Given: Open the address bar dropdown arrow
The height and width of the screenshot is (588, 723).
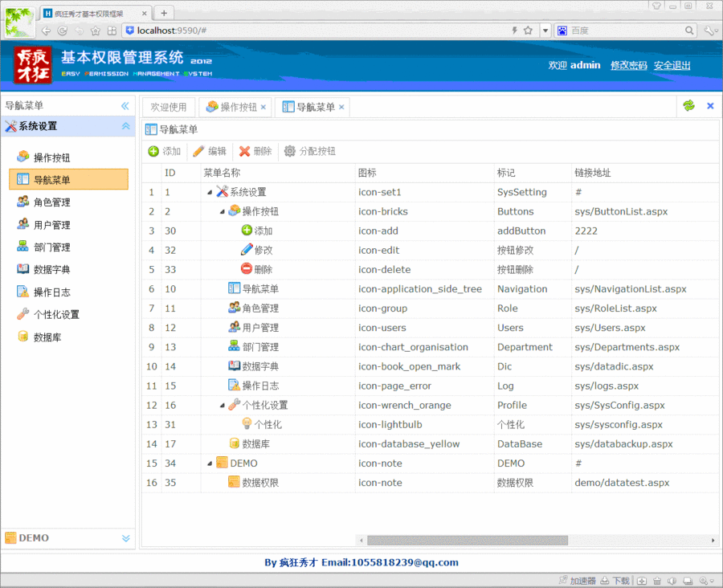Looking at the screenshot, I should coord(545,31).
